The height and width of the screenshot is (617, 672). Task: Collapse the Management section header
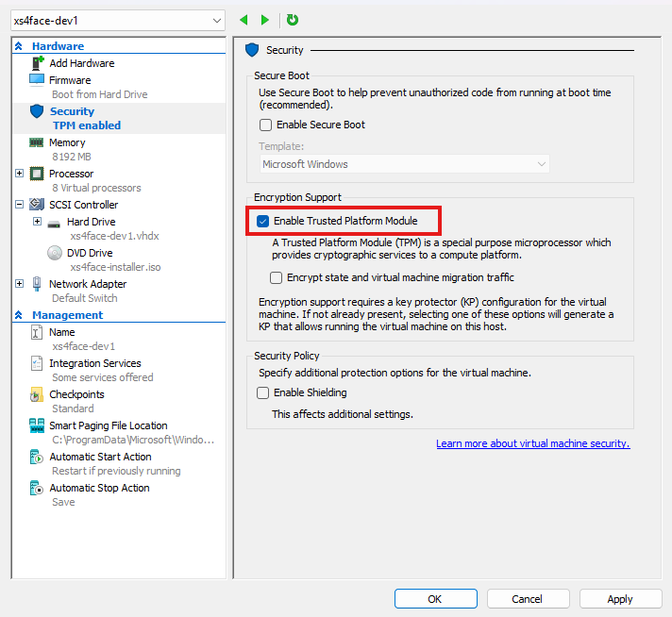[19, 315]
